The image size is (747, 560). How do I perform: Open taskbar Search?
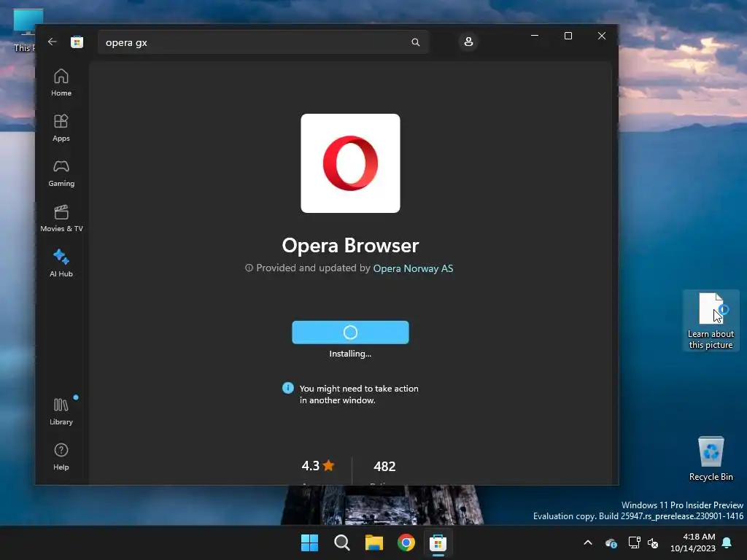[x=341, y=542]
